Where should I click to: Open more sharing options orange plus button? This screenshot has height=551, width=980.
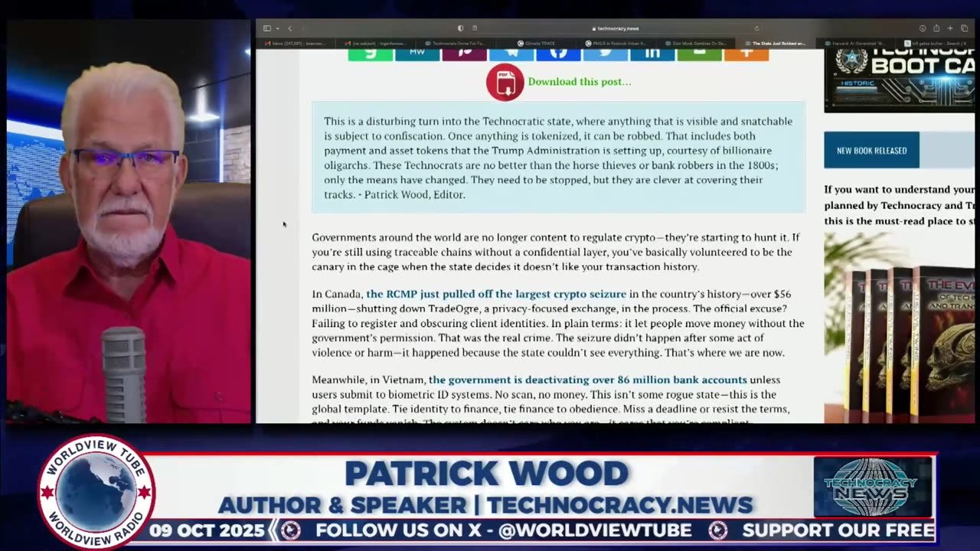click(x=746, y=54)
